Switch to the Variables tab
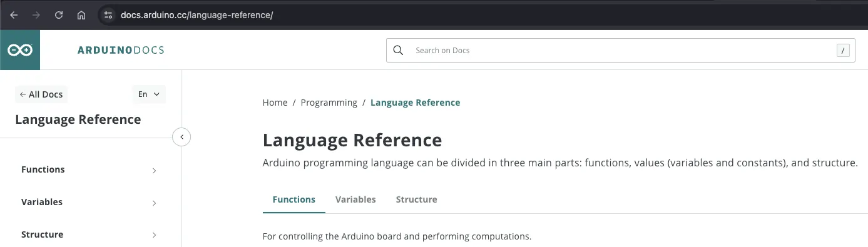Screen dimensions: 868x247 tap(355, 199)
